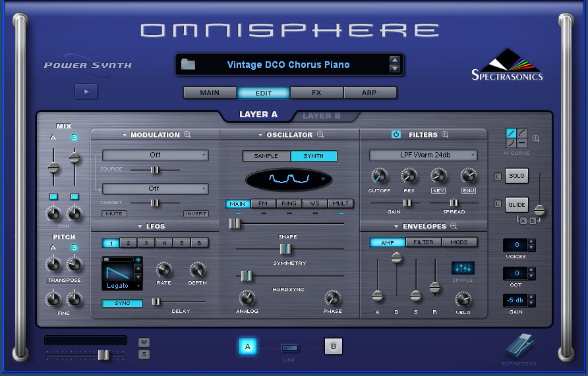Open the oscillator waveform display

(289, 179)
